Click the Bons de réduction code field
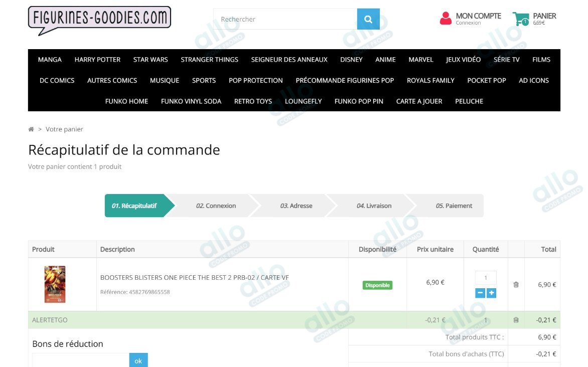Screen dimensions: 588x367 [x=81, y=360]
